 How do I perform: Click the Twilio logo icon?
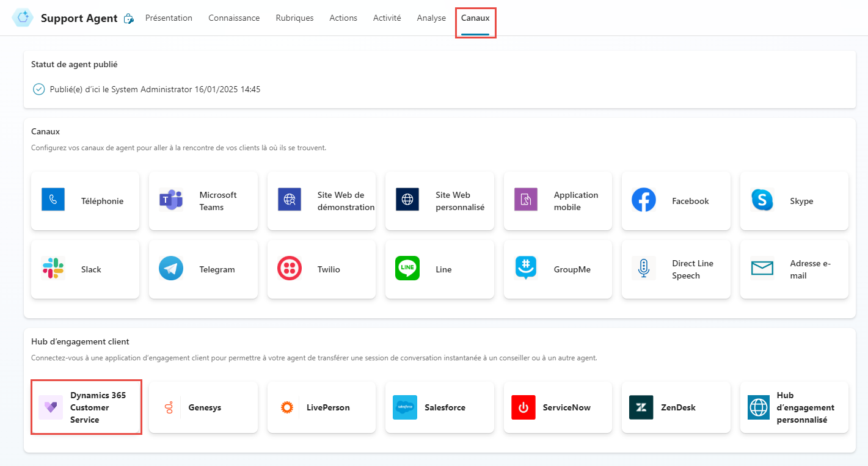290,268
